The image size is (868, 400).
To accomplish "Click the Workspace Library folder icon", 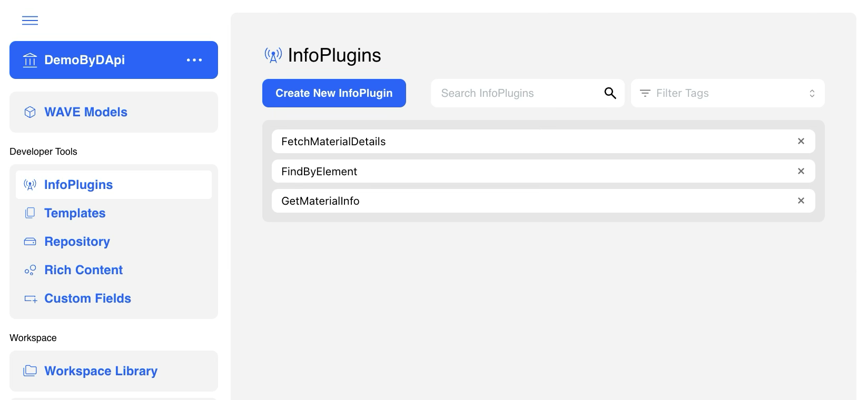I will pyautogui.click(x=30, y=371).
